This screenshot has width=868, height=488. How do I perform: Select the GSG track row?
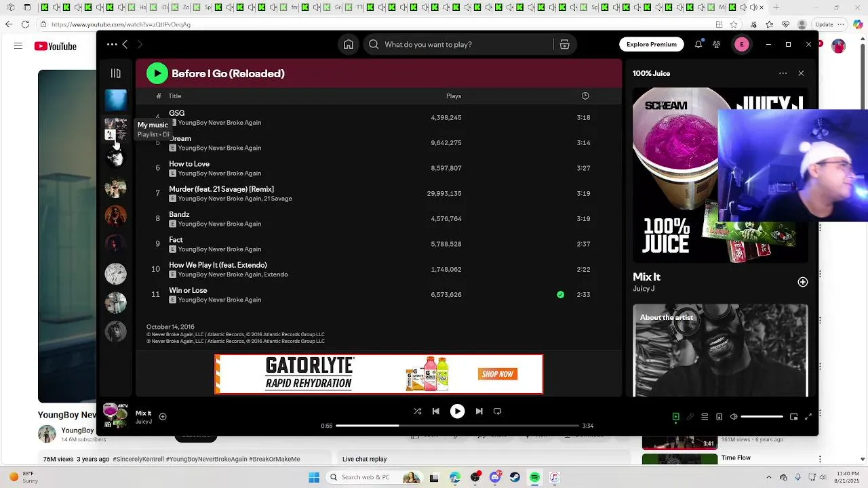pos(378,117)
